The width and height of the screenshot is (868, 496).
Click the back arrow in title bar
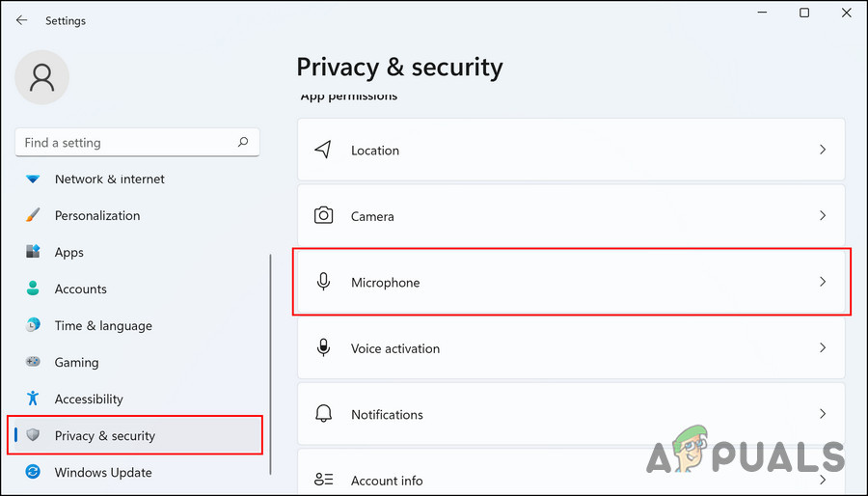(x=21, y=20)
